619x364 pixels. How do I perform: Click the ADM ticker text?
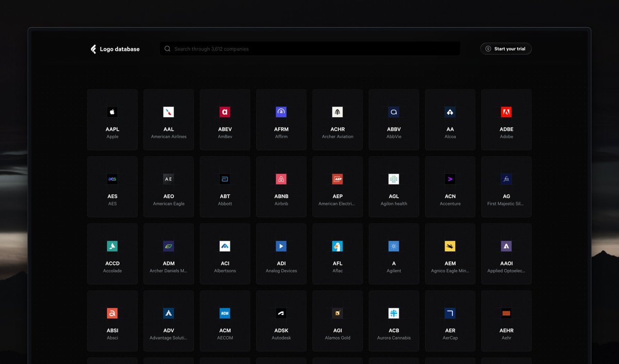tap(169, 263)
